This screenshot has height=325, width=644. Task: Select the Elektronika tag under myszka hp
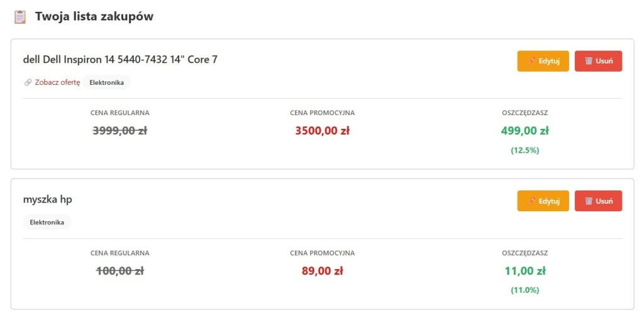coord(47,222)
